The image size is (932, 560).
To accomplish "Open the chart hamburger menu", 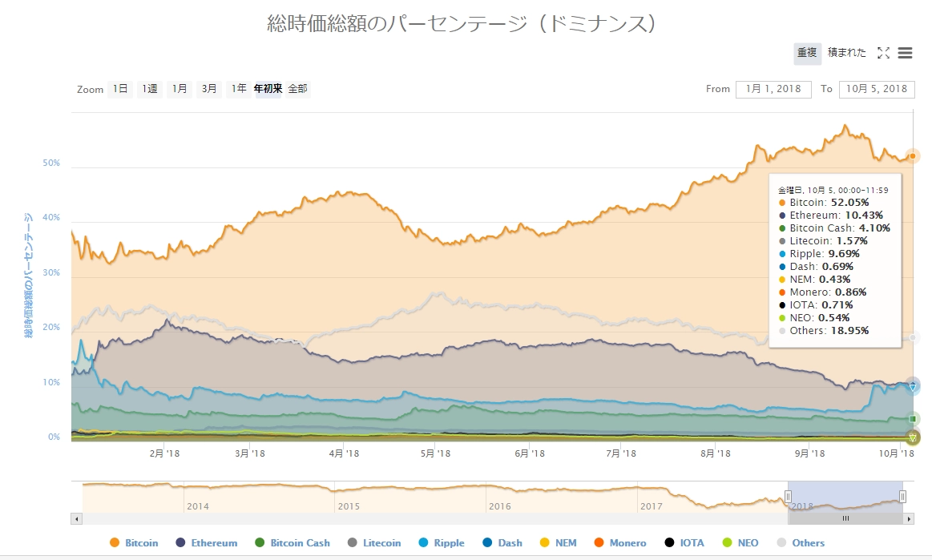I will (x=906, y=53).
